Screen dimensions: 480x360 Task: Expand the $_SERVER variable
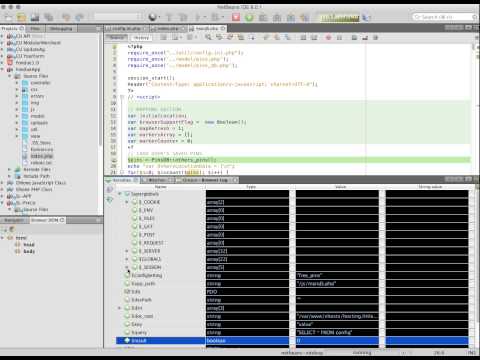pyautogui.click(x=127, y=251)
